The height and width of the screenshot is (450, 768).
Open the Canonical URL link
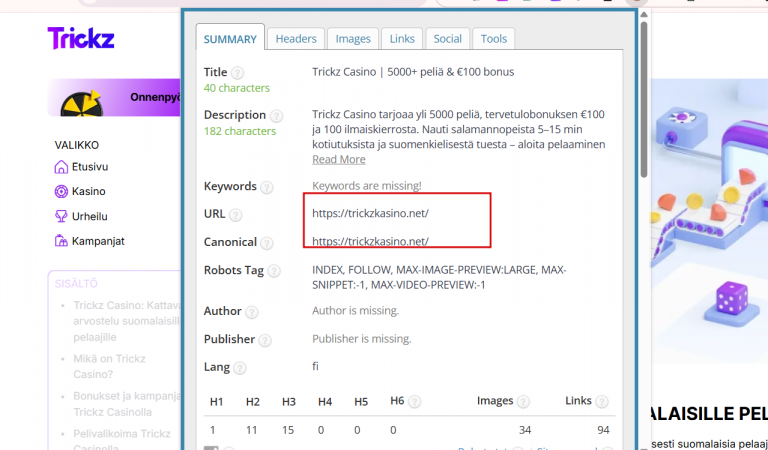coord(370,241)
